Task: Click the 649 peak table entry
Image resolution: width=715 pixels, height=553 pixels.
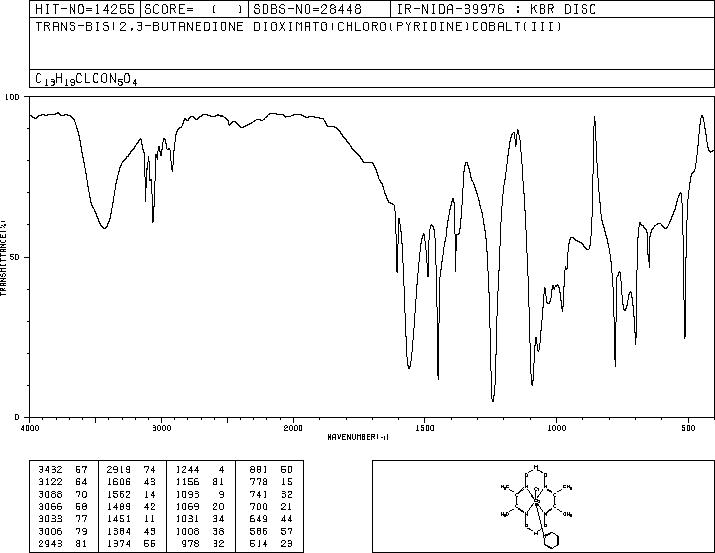Action: [271, 519]
